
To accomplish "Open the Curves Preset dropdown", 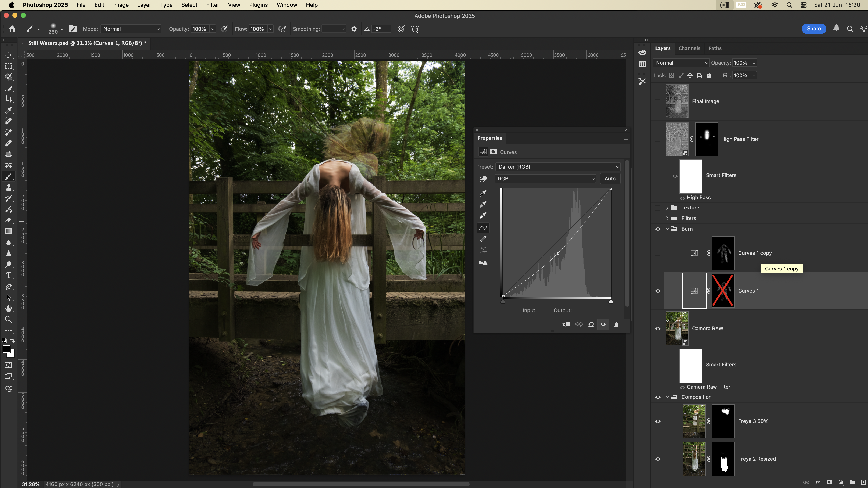I will coord(558,167).
